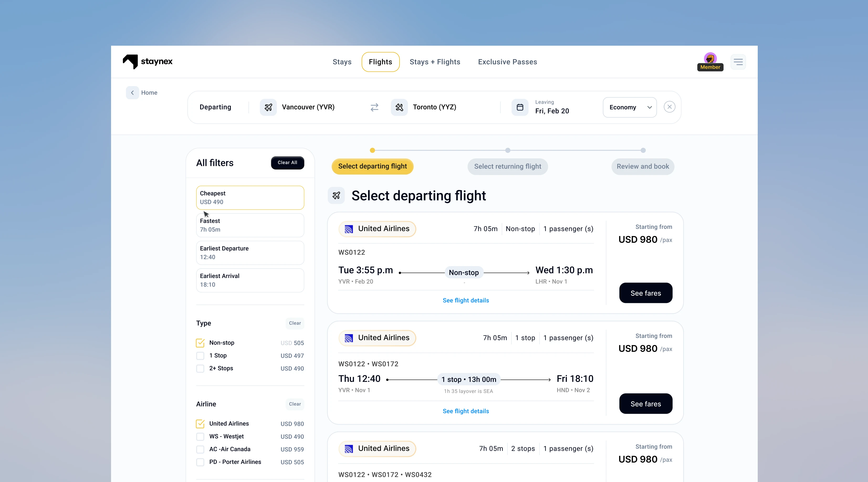
Task: Swap origin and destination airports
Action: (x=374, y=107)
